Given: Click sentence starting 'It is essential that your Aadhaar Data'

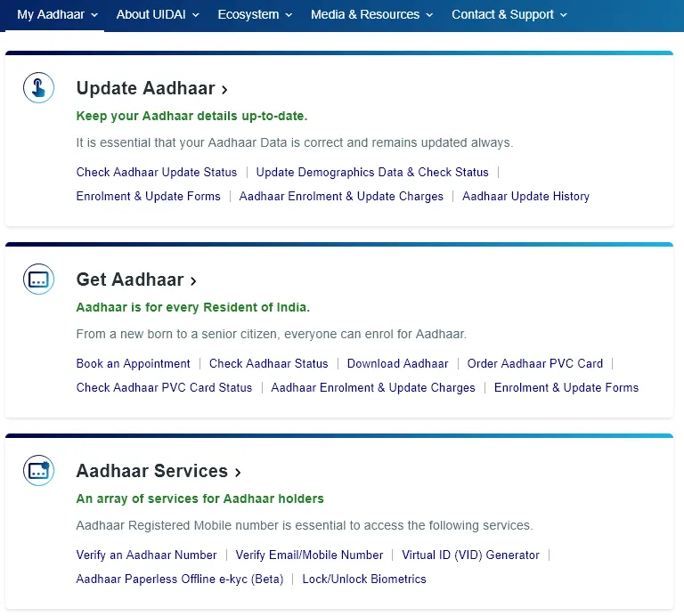Looking at the screenshot, I should [x=295, y=142].
